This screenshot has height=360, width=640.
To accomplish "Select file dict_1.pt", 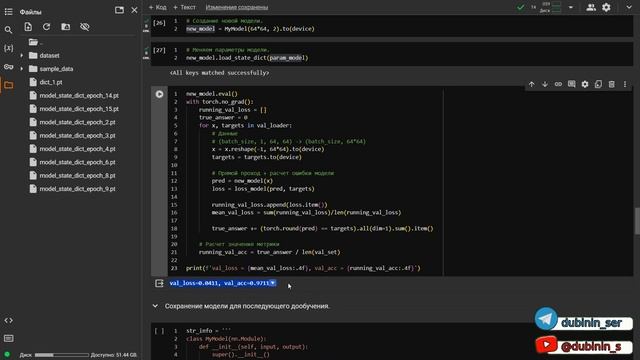I will click(x=51, y=82).
